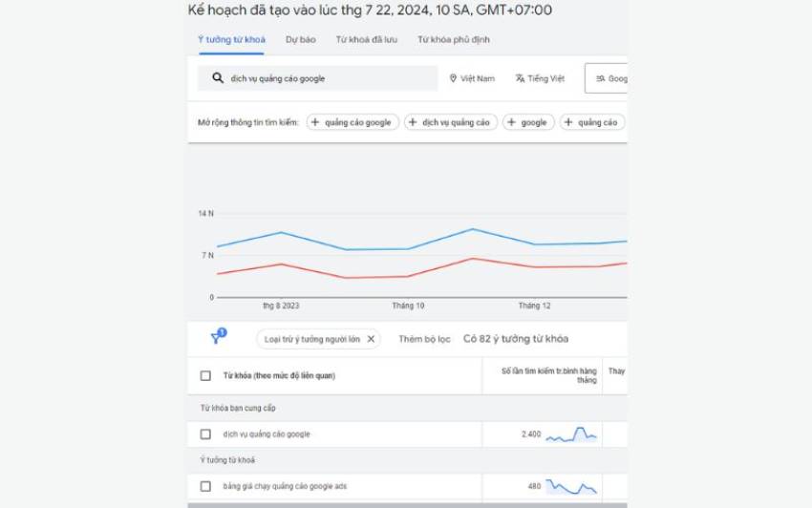Change the Tiếng Việt language setting

(540, 78)
